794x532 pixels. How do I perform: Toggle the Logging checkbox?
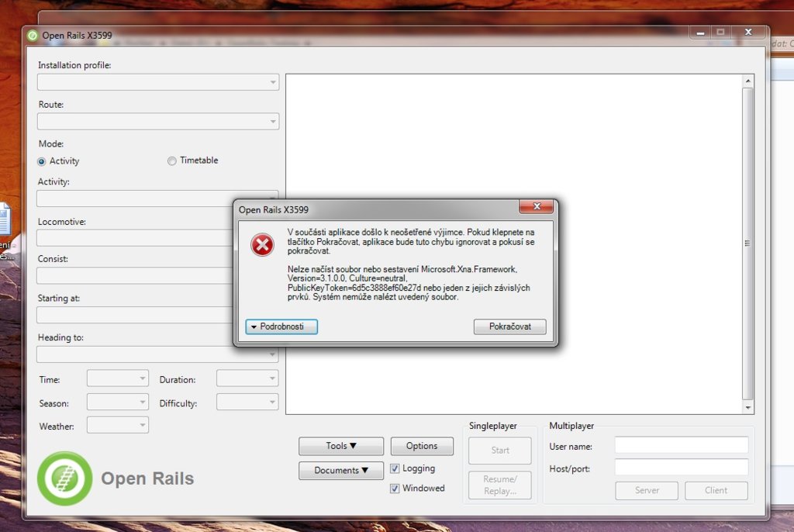(x=395, y=468)
